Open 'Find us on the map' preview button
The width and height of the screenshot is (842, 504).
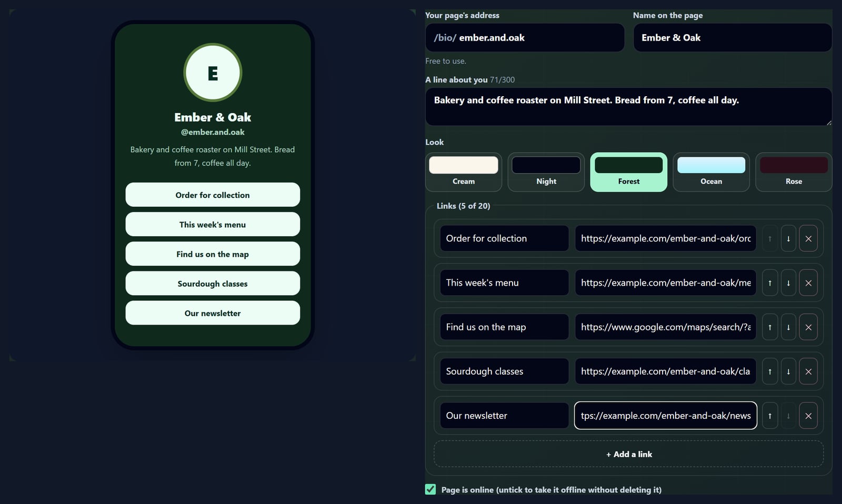pyautogui.click(x=213, y=254)
